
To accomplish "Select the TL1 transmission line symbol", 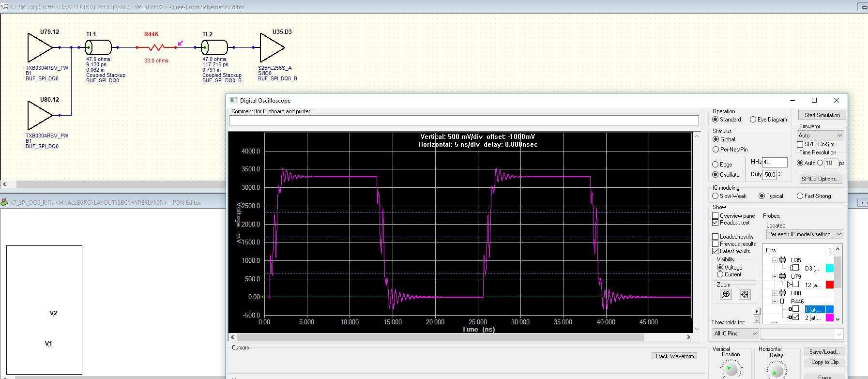I will (x=98, y=47).
